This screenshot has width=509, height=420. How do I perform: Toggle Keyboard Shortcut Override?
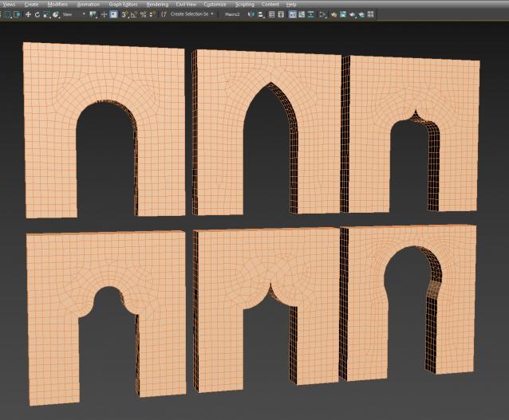[113, 14]
